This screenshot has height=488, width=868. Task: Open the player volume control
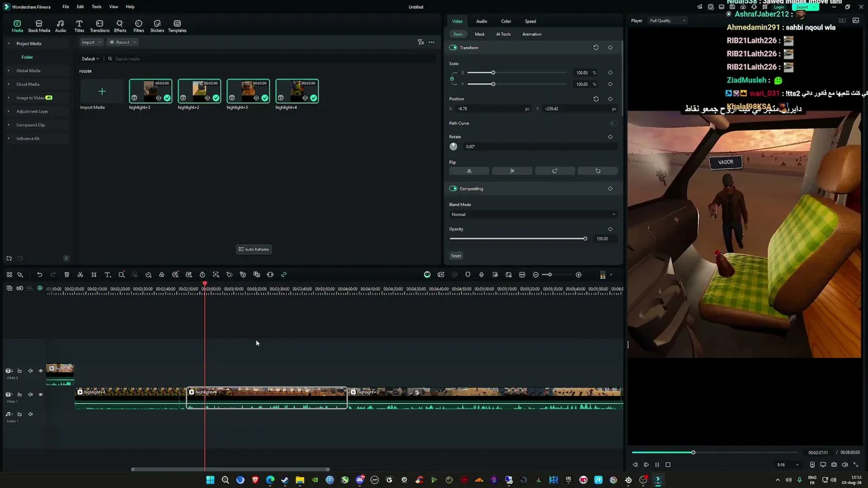point(845,465)
